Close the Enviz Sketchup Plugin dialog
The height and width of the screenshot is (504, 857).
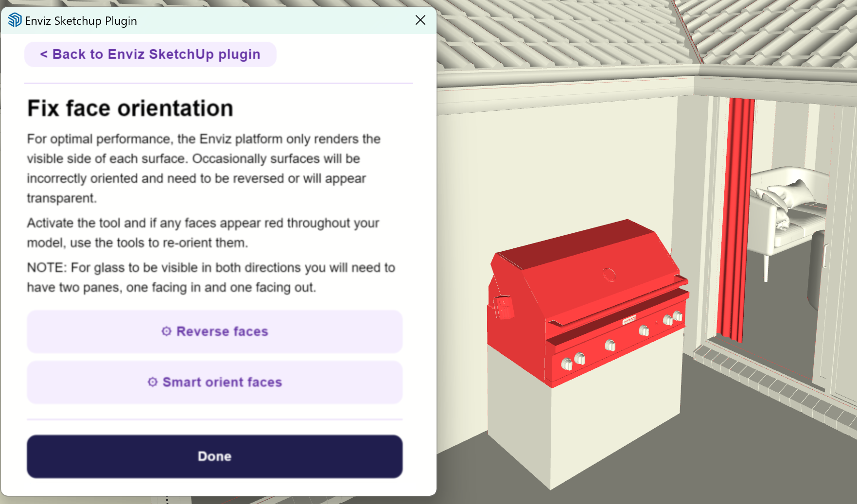click(420, 20)
